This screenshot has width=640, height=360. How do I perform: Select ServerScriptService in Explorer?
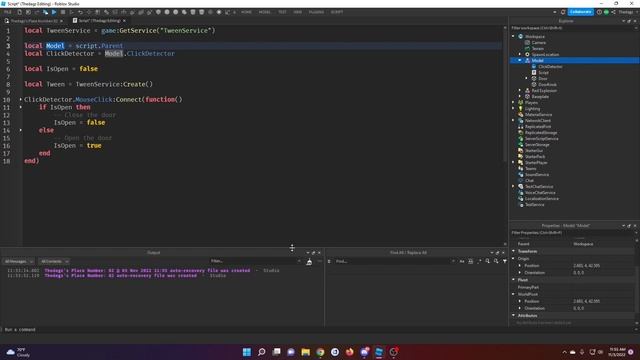542,139
